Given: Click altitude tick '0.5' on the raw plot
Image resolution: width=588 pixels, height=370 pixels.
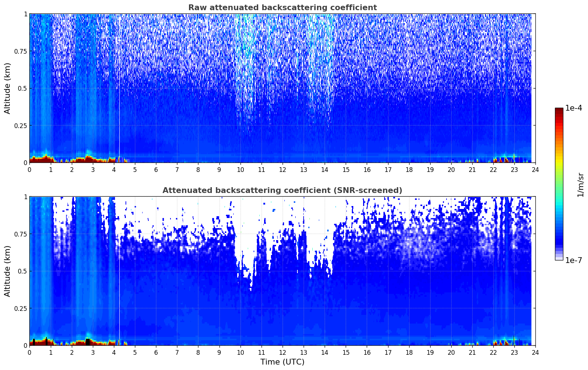Looking at the screenshot, I should coord(22,88).
